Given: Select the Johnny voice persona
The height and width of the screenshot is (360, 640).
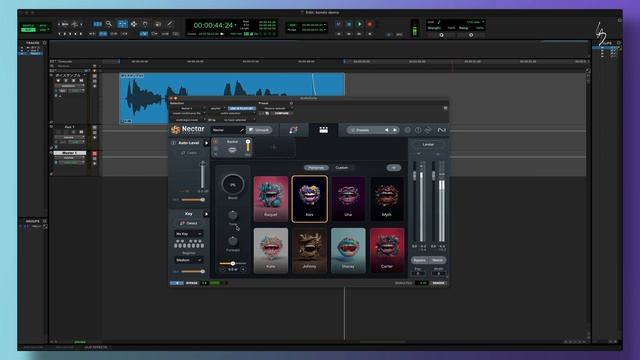Looking at the screenshot, I should pyautogui.click(x=309, y=251).
